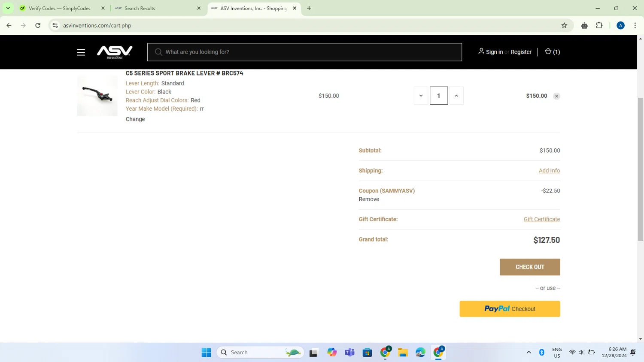
Task: Click the taskbar Search box
Action: coord(261,353)
